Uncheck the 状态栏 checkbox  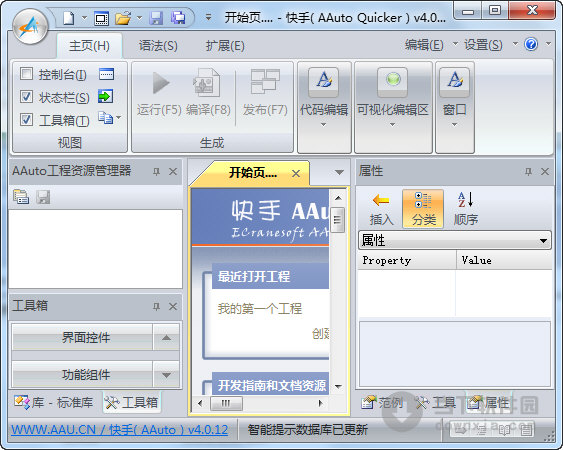(x=26, y=97)
